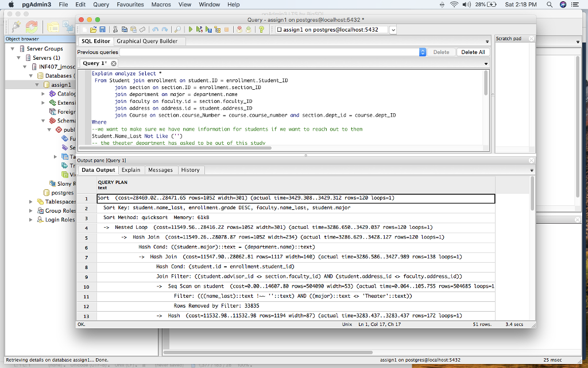This screenshot has height=368, width=588.
Task: Click the Delete button next to previous queries
Action: point(442,52)
